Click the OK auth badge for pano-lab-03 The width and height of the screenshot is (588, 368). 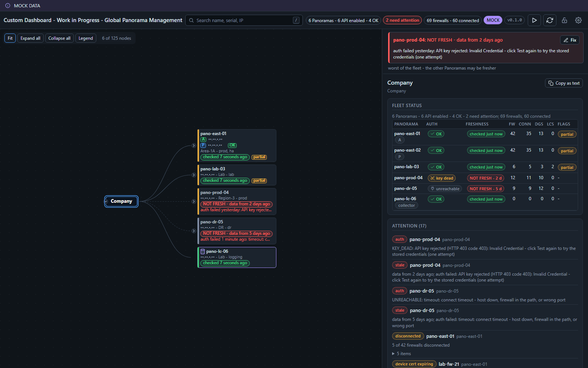coord(436,167)
